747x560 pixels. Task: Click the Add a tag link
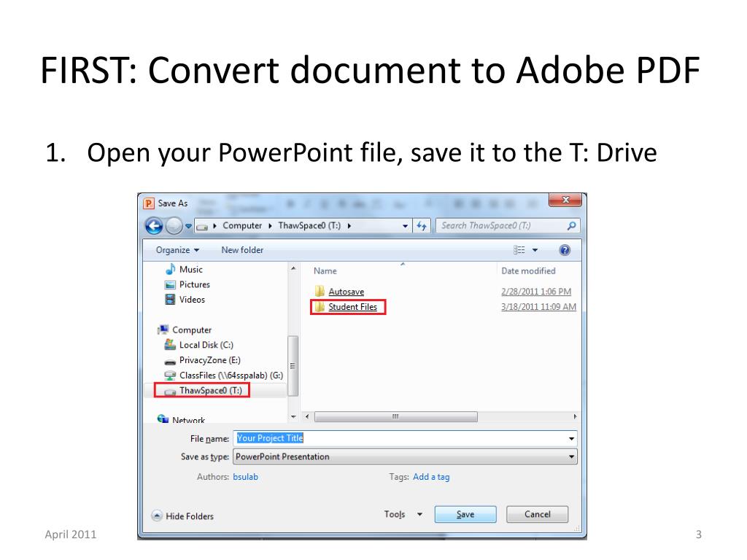[431, 477]
